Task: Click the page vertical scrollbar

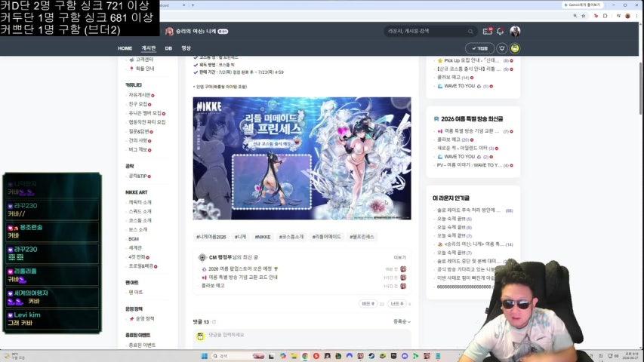Action: pyautogui.click(x=641, y=88)
